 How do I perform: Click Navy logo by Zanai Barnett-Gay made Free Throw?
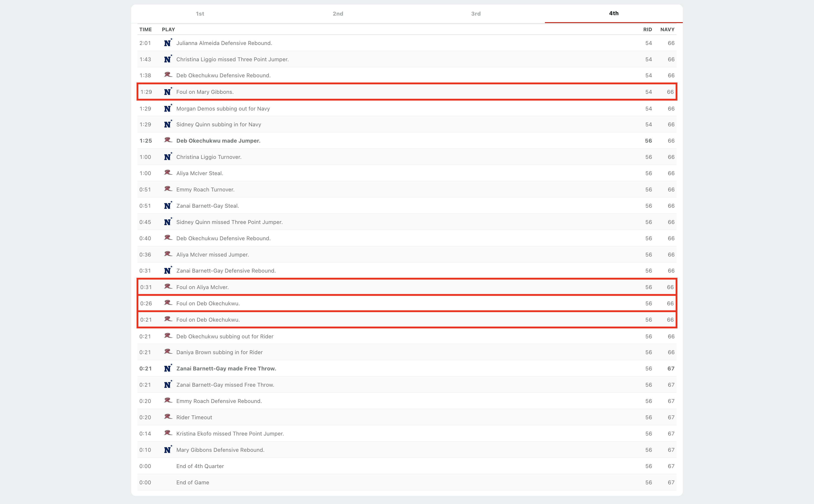point(168,368)
